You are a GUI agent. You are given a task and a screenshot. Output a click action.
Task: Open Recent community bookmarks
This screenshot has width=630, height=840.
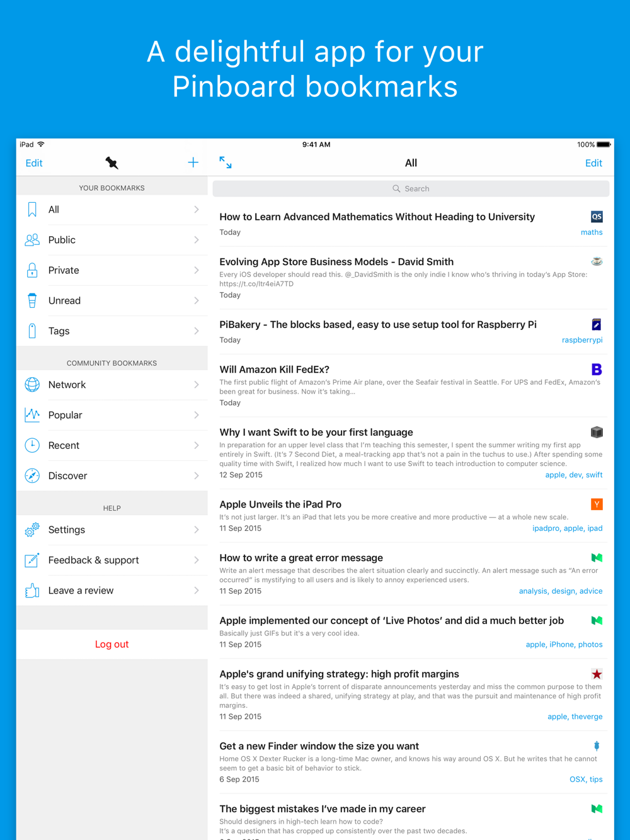tap(112, 445)
